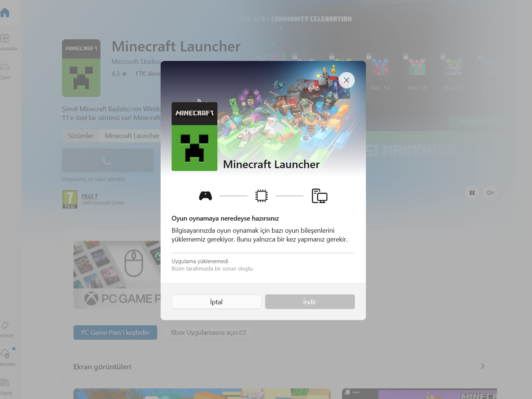
Task: Click the Ekran görüntüleri heading
Action: (102, 367)
